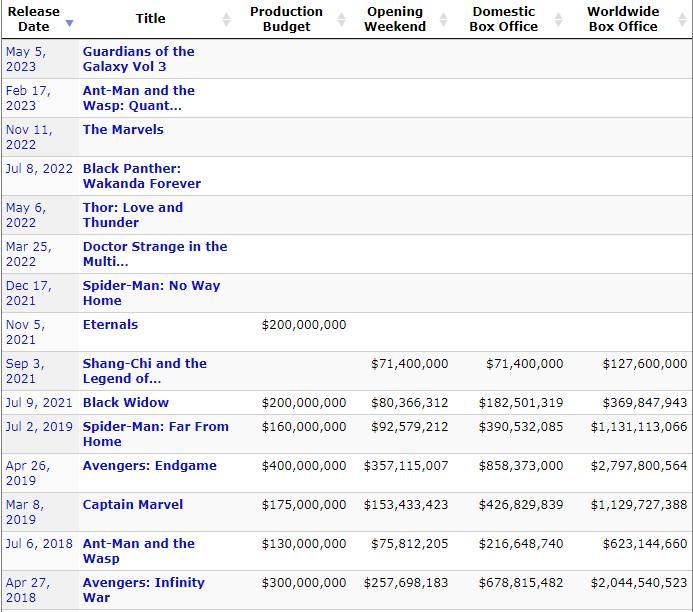Select Black Widow domestic $182,501,319 value
Viewport: 693px width, 612px height.
(x=521, y=403)
